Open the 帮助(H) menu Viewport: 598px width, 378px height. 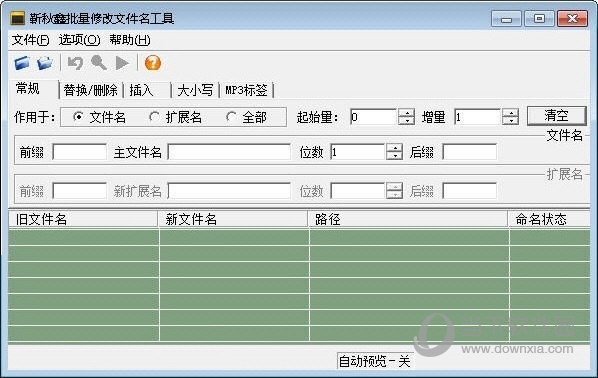pyautogui.click(x=130, y=40)
